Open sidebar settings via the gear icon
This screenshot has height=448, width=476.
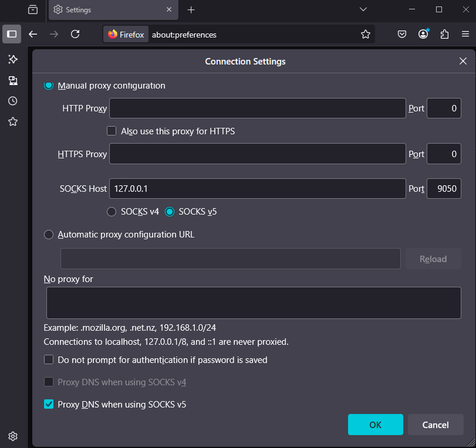click(12, 436)
